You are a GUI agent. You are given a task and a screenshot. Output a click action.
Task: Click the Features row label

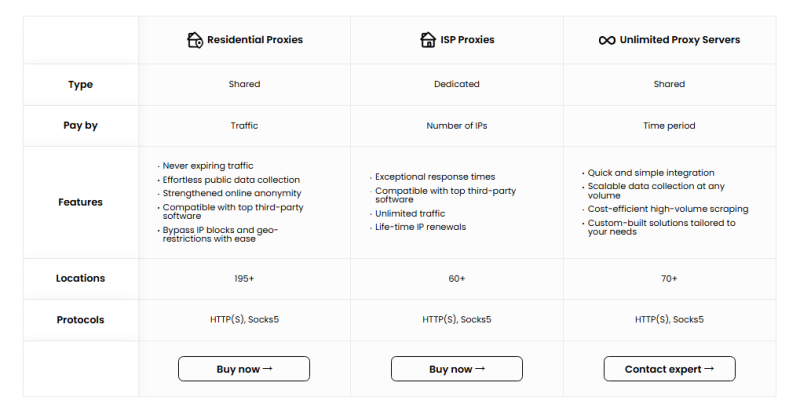[80, 202]
